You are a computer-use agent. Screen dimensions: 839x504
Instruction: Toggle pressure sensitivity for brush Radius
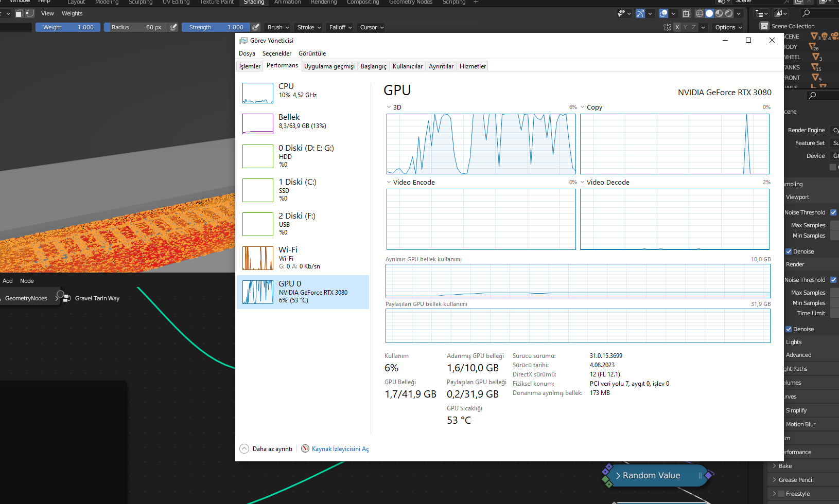(173, 27)
